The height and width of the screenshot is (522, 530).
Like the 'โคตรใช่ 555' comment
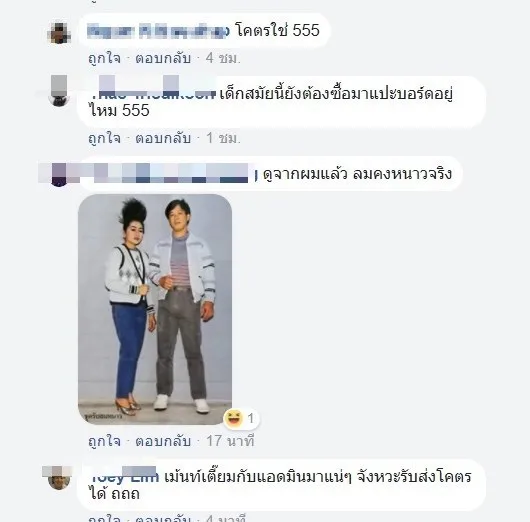tap(104, 58)
